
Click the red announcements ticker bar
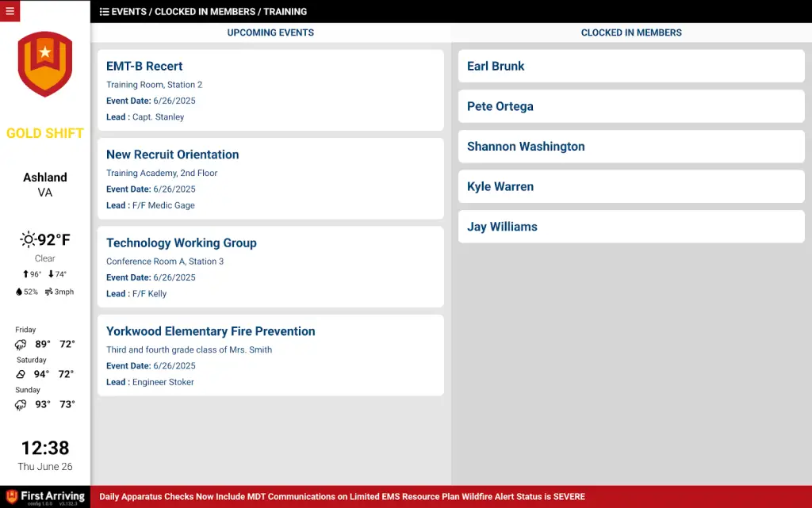point(450,497)
